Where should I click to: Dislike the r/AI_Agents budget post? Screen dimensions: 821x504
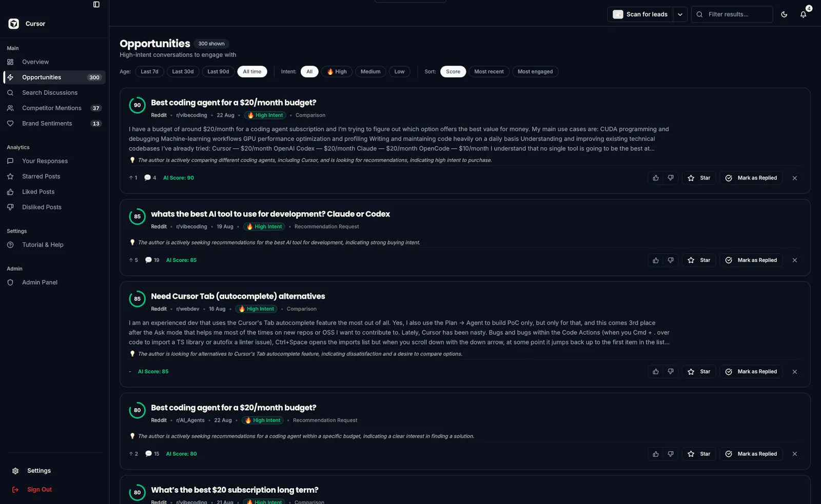point(671,454)
